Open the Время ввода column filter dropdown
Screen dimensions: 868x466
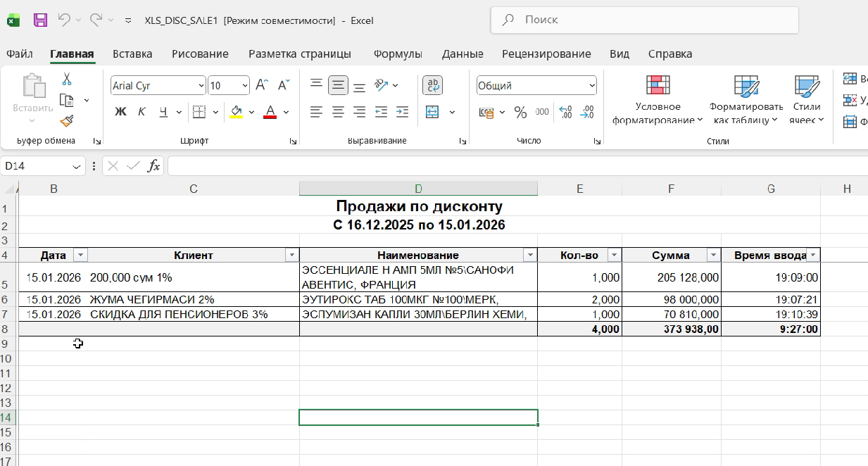coord(813,255)
